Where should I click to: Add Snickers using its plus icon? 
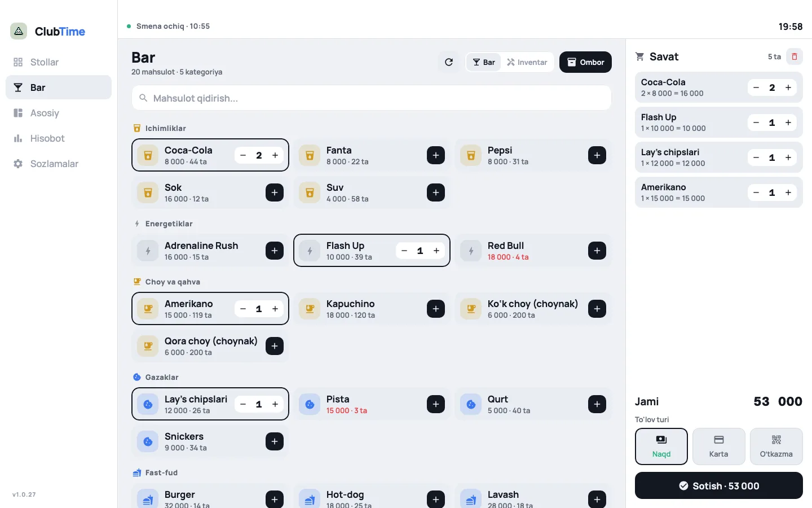click(x=274, y=441)
